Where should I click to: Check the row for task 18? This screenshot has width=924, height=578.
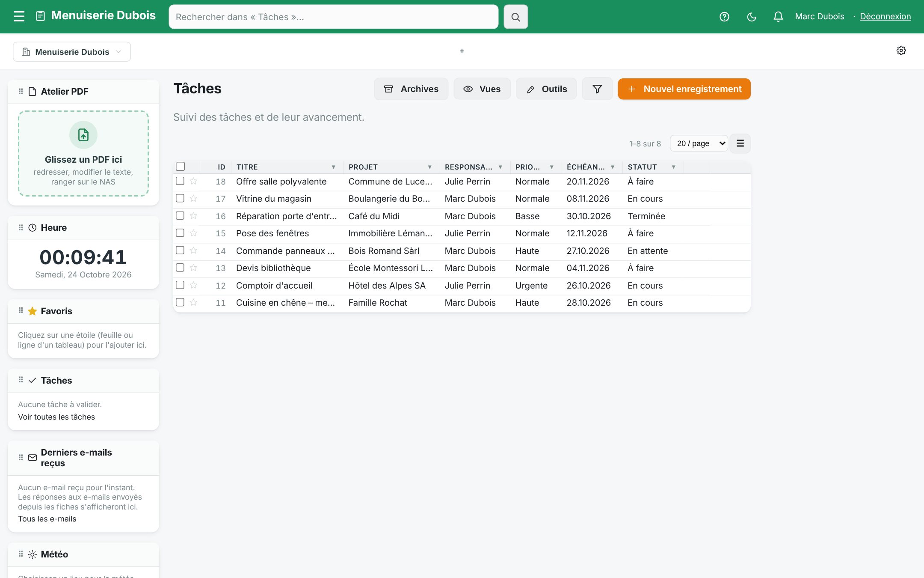180,181
